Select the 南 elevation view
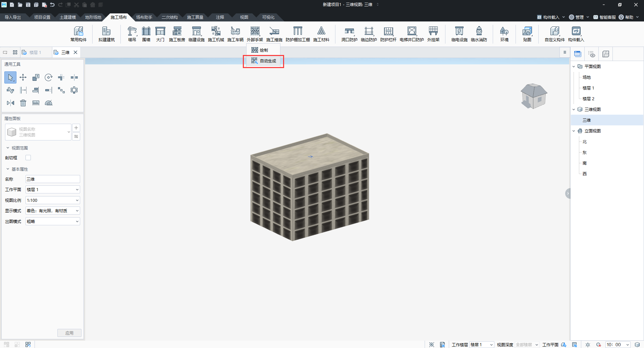This screenshot has width=644, height=348. pos(585,163)
